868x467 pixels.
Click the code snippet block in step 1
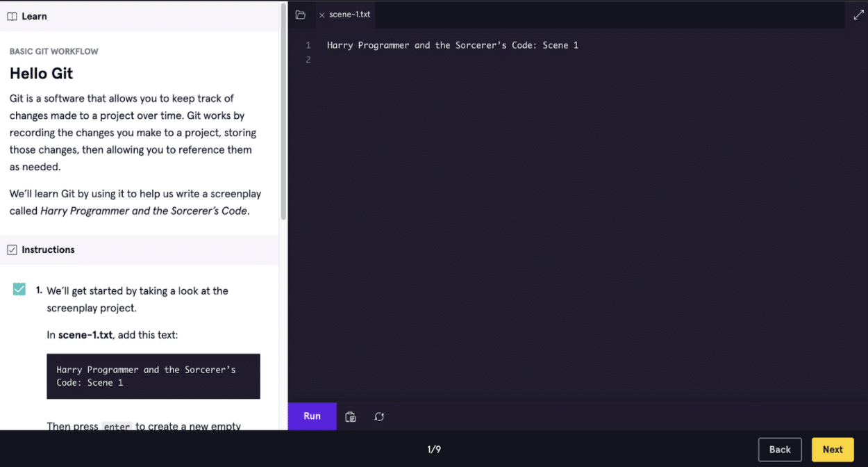(x=153, y=376)
